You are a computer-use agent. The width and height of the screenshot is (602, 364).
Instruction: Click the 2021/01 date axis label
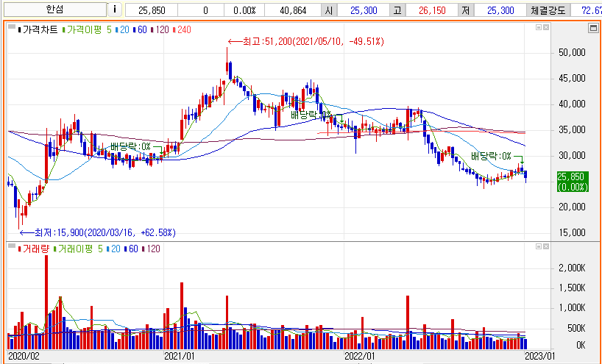180,356
